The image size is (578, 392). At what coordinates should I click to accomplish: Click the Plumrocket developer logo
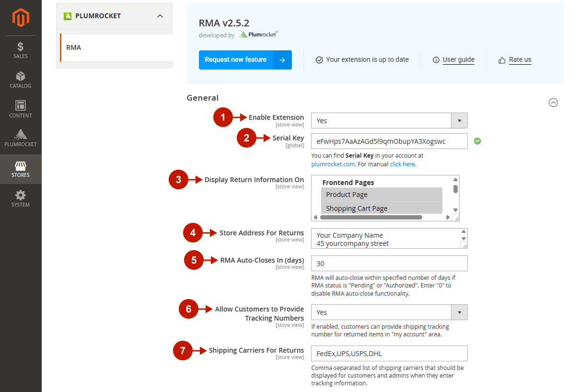258,35
